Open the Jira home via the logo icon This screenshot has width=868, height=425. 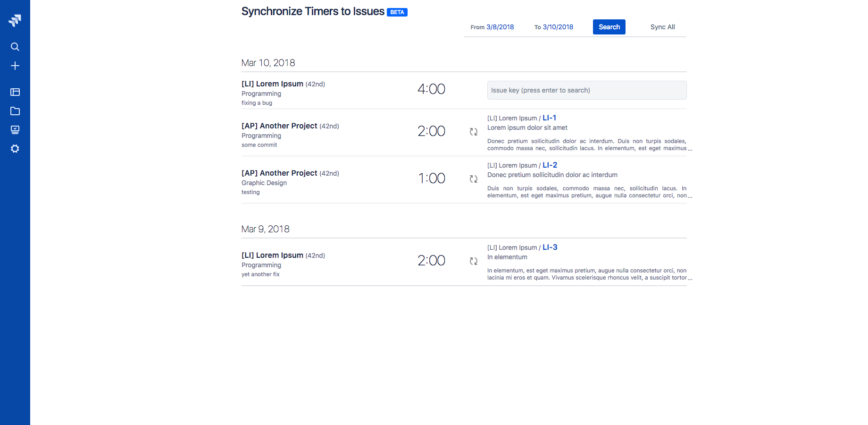15,20
